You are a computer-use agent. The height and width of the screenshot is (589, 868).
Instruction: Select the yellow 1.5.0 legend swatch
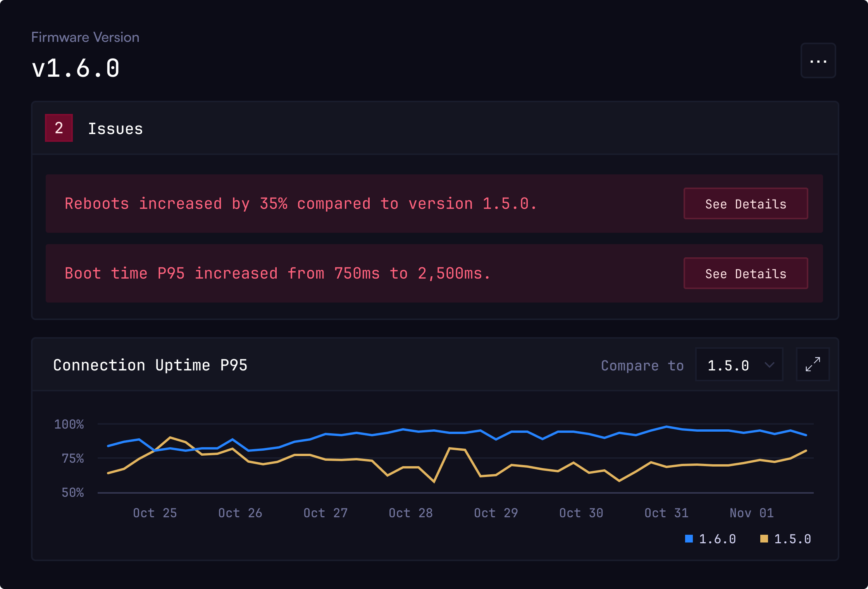tap(765, 538)
